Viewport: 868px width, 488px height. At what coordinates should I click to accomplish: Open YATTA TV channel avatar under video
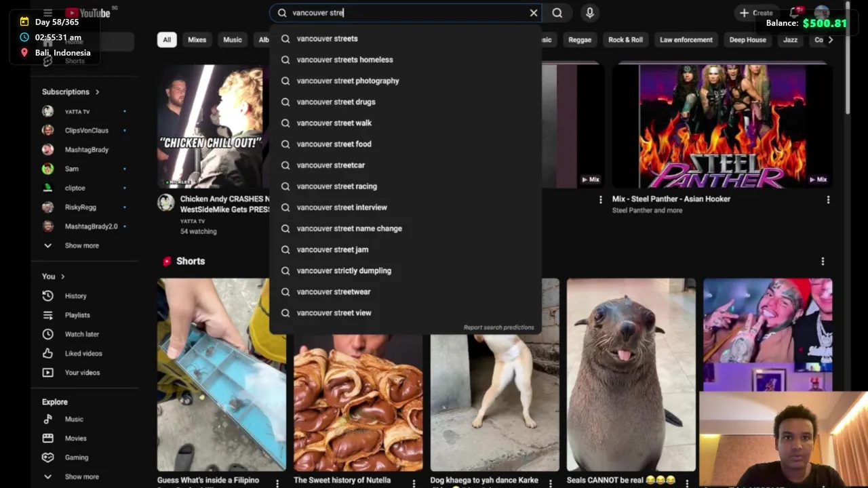click(x=166, y=202)
